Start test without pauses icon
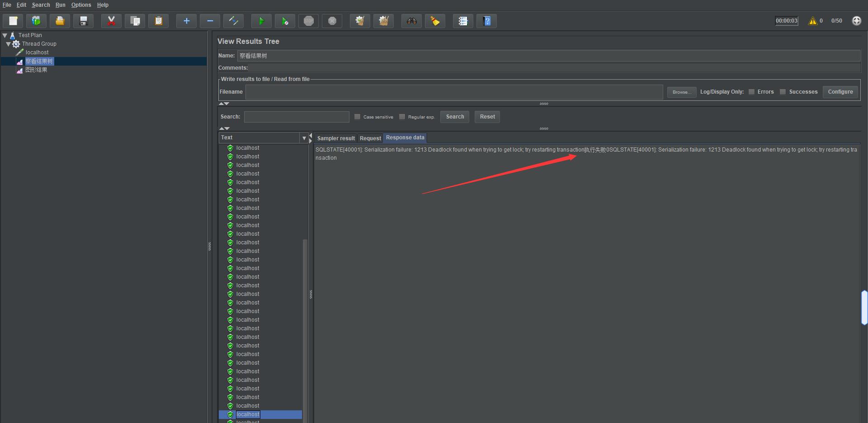This screenshot has height=423, width=868. tap(285, 21)
